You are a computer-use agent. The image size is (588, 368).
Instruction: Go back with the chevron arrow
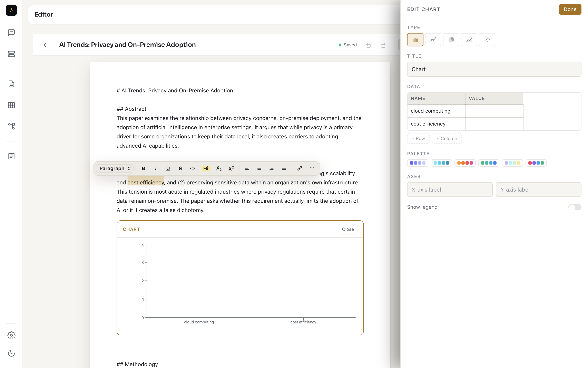[x=45, y=45]
